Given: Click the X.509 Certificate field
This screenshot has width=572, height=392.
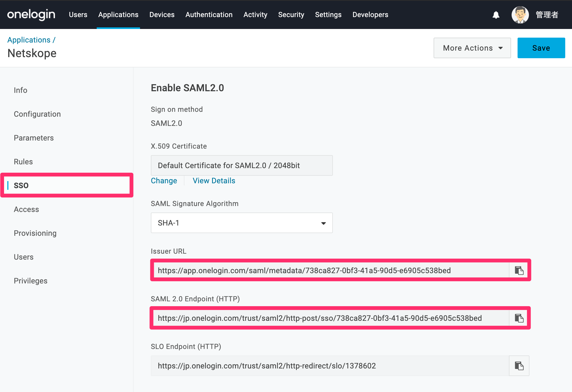Looking at the screenshot, I should (242, 165).
